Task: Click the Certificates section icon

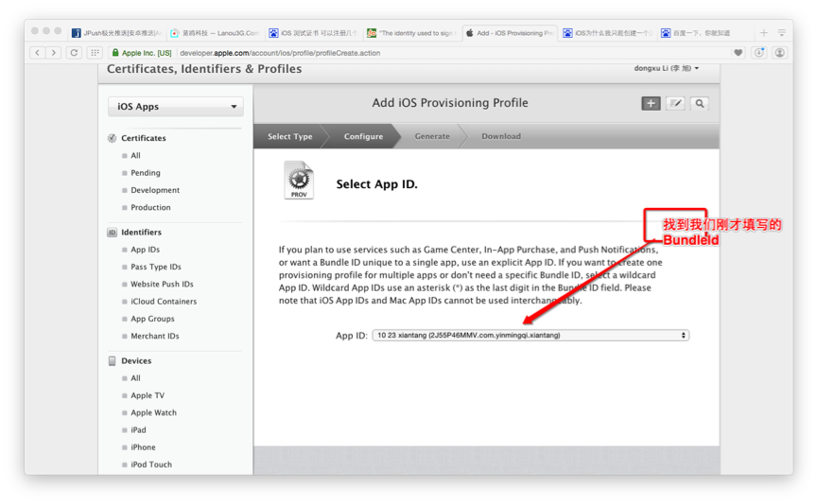Action: coord(112,138)
